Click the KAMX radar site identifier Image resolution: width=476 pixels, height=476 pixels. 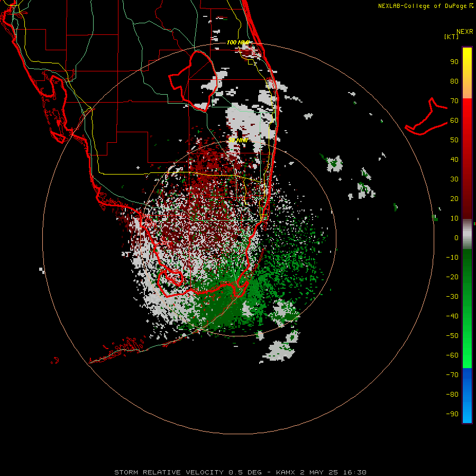click(286, 472)
